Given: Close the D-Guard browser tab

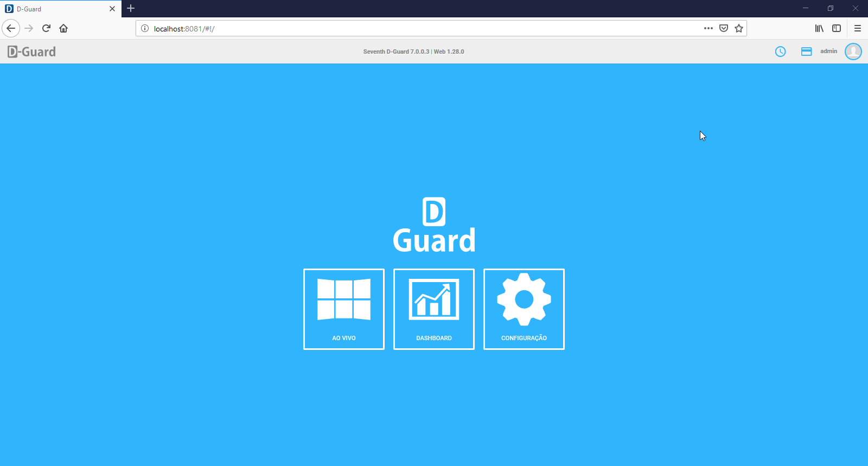Looking at the screenshot, I should [112, 9].
